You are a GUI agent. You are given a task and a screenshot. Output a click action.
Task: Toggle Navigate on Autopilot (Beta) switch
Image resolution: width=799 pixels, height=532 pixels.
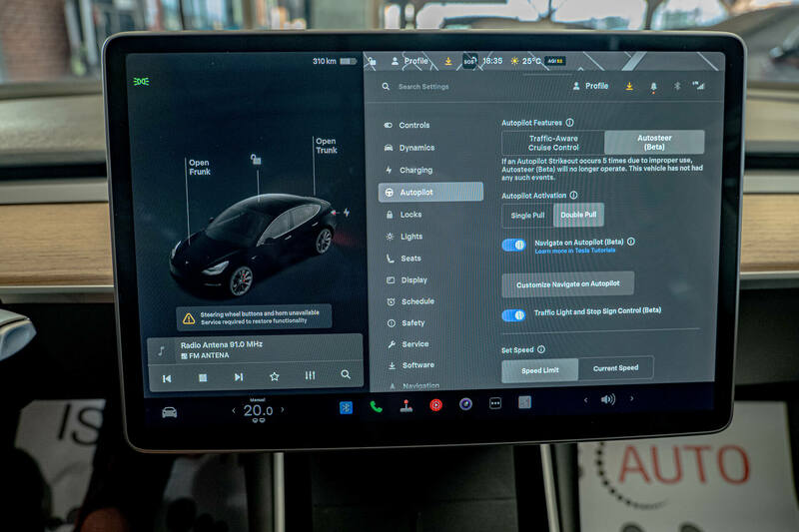click(x=513, y=245)
